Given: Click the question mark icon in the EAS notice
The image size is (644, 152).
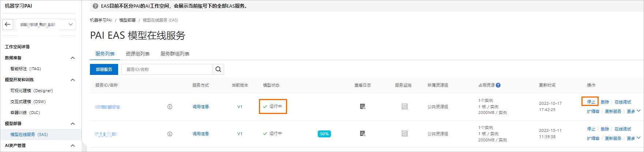Looking at the screenshot, I should pyautogui.click(x=95, y=6).
